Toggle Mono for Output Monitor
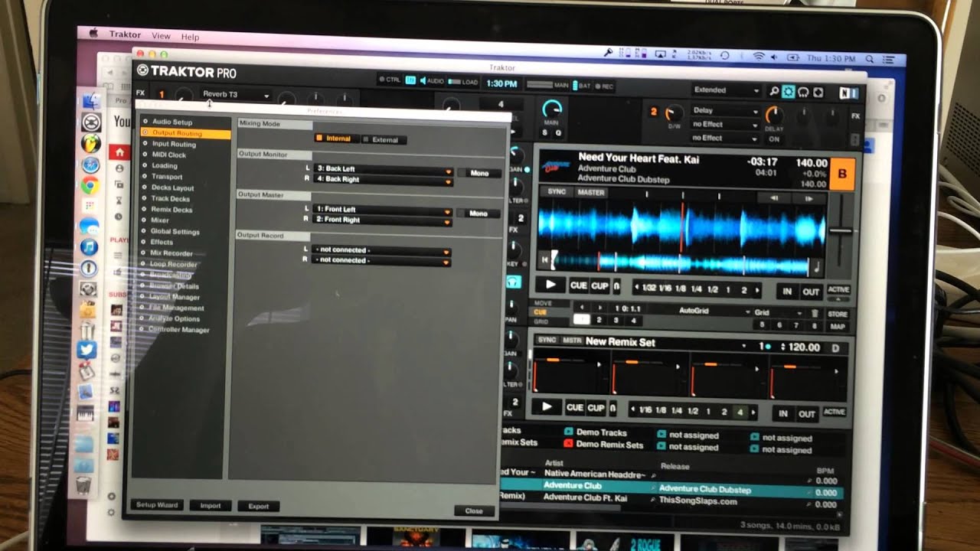 click(x=479, y=173)
